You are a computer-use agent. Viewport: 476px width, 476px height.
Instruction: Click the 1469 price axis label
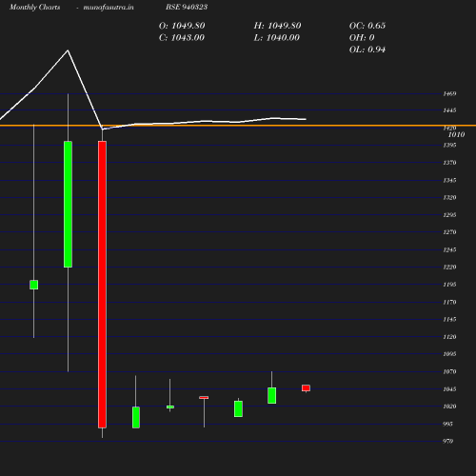tap(449, 93)
